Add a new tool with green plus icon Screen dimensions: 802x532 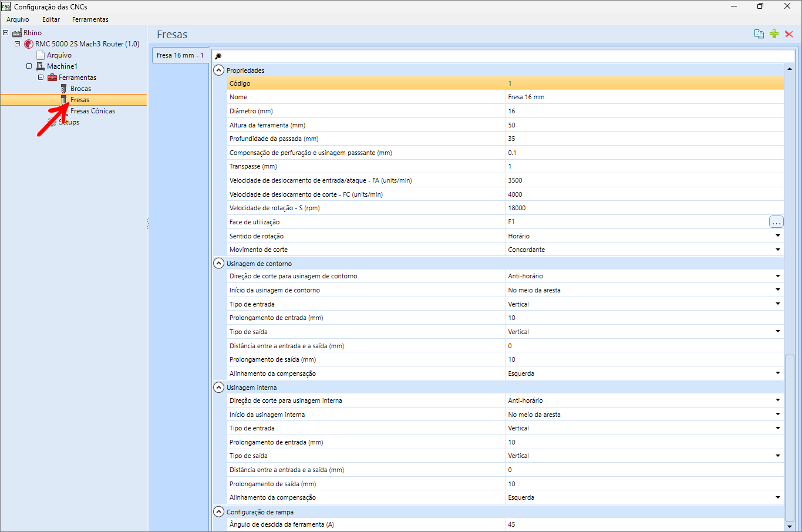click(774, 34)
